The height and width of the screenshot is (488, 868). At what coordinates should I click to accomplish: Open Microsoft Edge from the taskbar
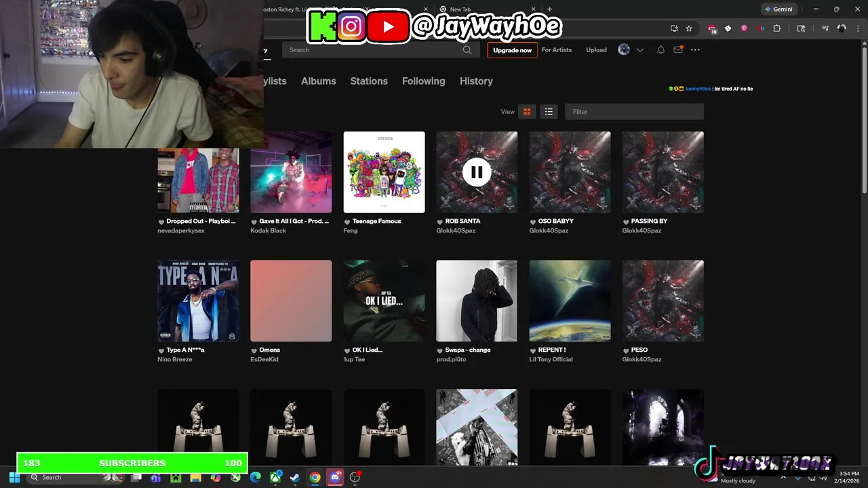255,477
